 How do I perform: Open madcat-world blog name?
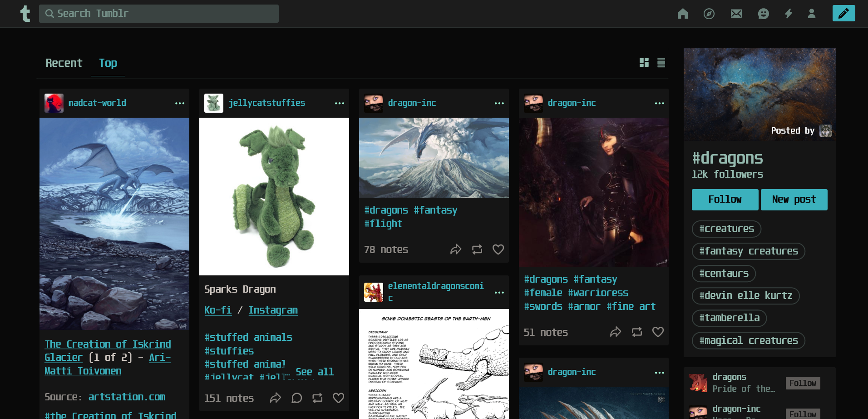pyautogui.click(x=97, y=103)
